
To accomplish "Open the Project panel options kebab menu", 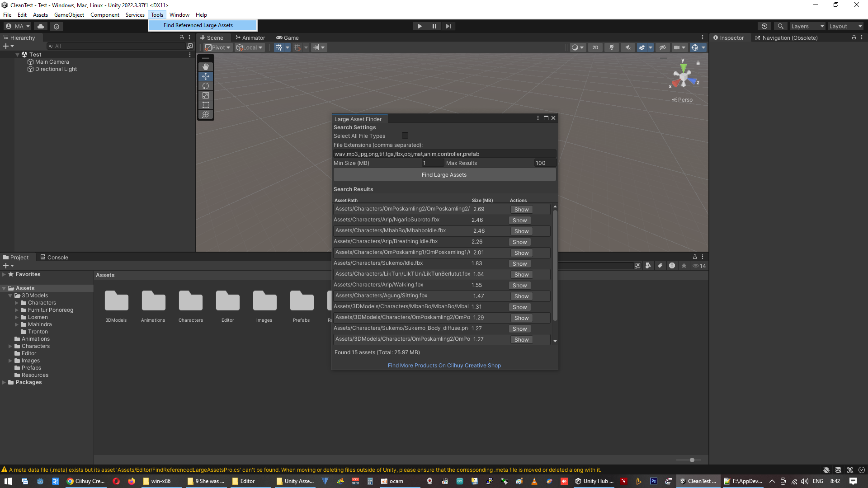I will pos(703,257).
